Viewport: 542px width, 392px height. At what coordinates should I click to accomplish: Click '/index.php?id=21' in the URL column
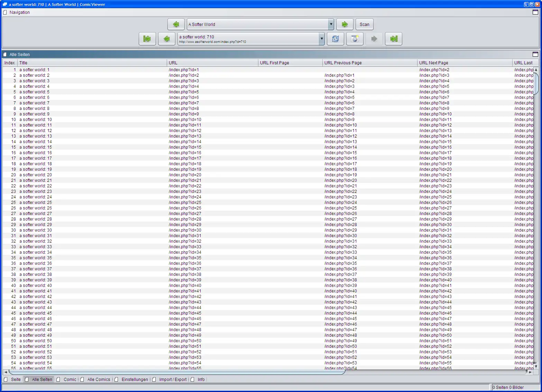185,180
